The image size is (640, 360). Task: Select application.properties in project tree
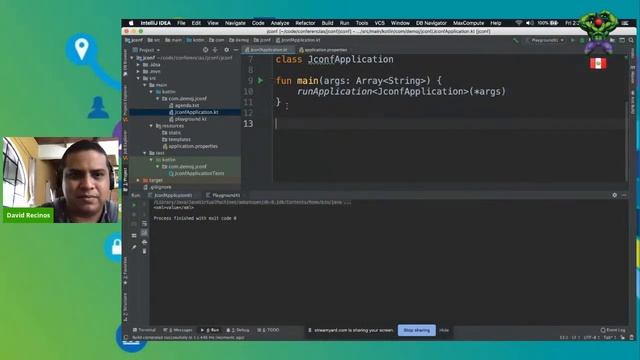(190, 146)
